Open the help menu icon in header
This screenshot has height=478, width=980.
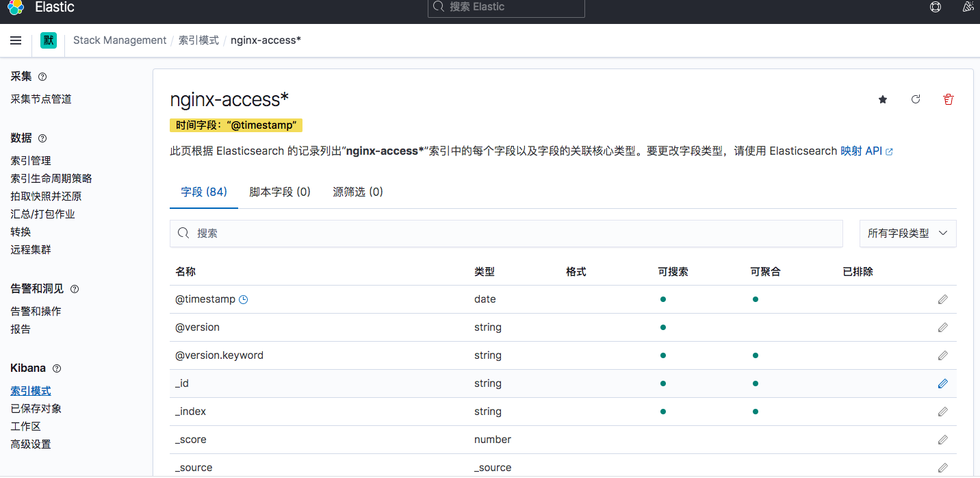pyautogui.click(x=936, y=8)
